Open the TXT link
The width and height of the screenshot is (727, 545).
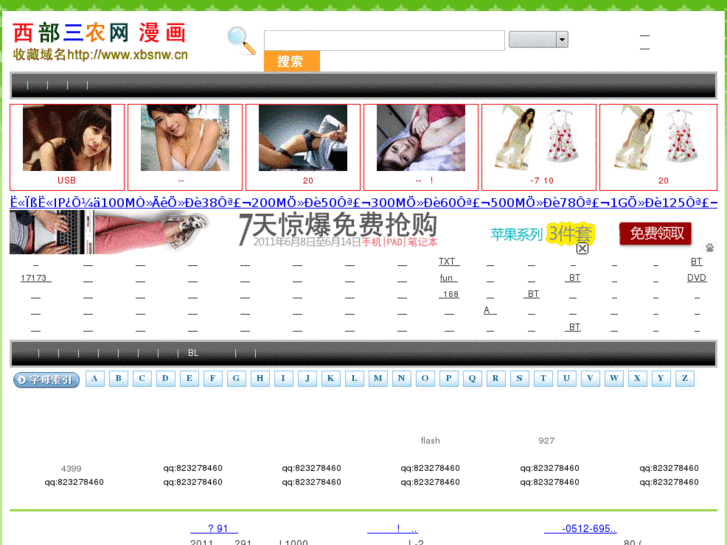pos(448,262)
